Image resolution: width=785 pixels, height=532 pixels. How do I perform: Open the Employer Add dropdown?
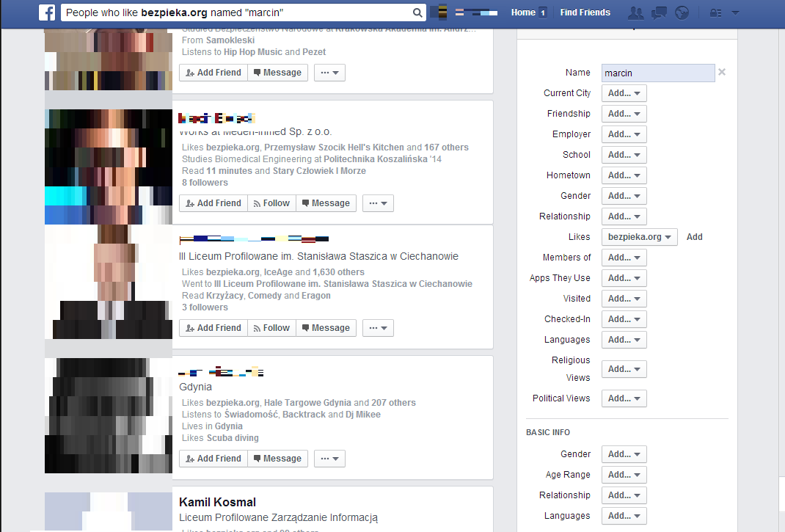pyautogui.click(x=624, y=134)
